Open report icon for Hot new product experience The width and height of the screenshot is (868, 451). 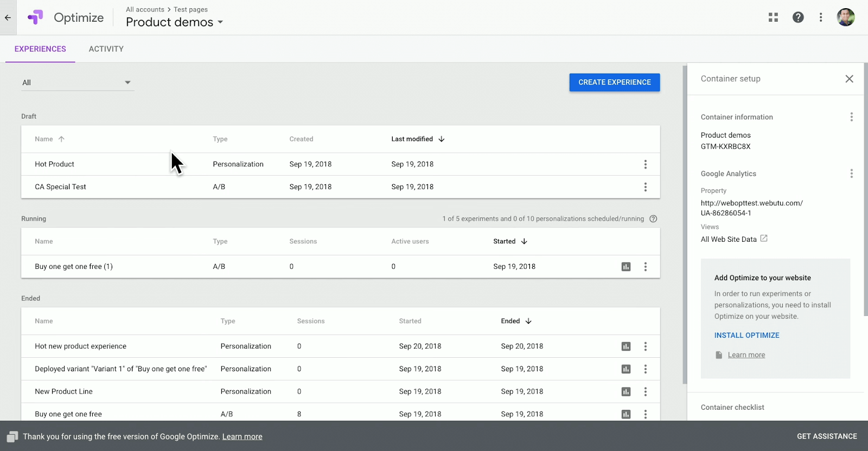tap(626, 346)
